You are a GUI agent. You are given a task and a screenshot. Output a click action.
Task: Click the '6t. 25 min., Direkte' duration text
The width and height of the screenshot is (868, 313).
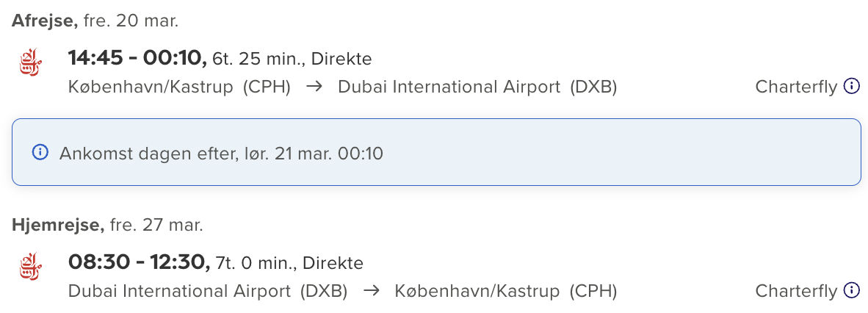click(292, 58)
